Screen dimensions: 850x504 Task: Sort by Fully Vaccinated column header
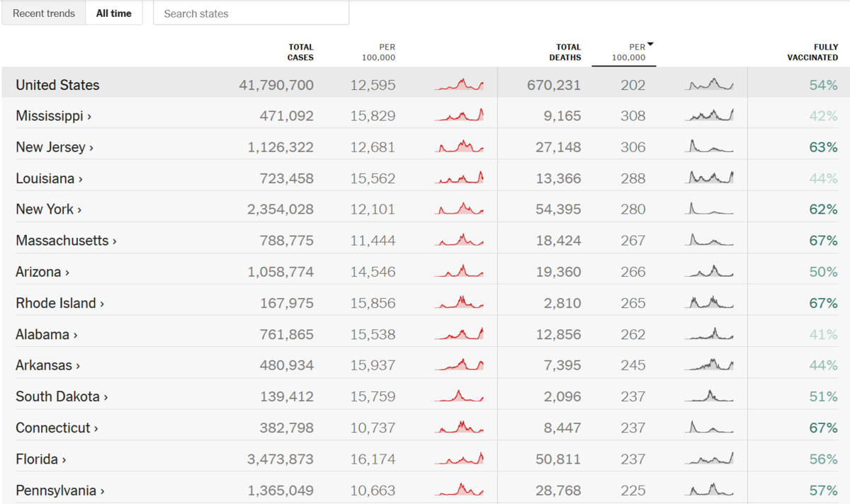[x=812, y=52]
